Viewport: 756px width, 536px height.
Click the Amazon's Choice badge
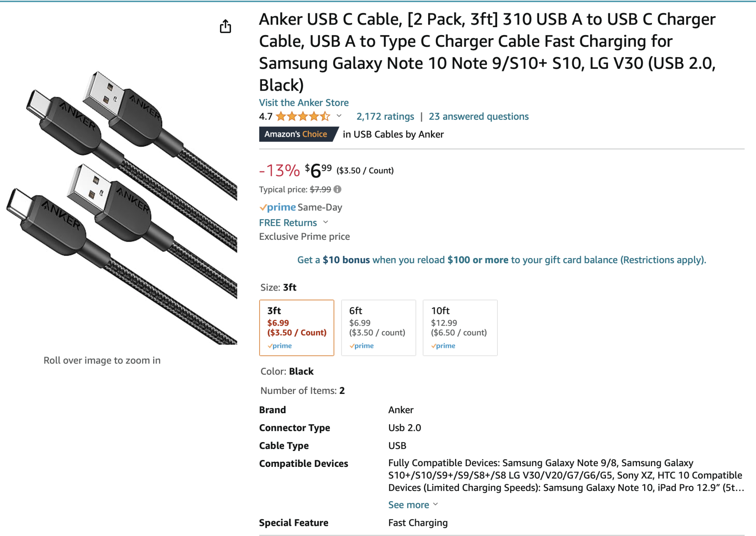(296, 134)
